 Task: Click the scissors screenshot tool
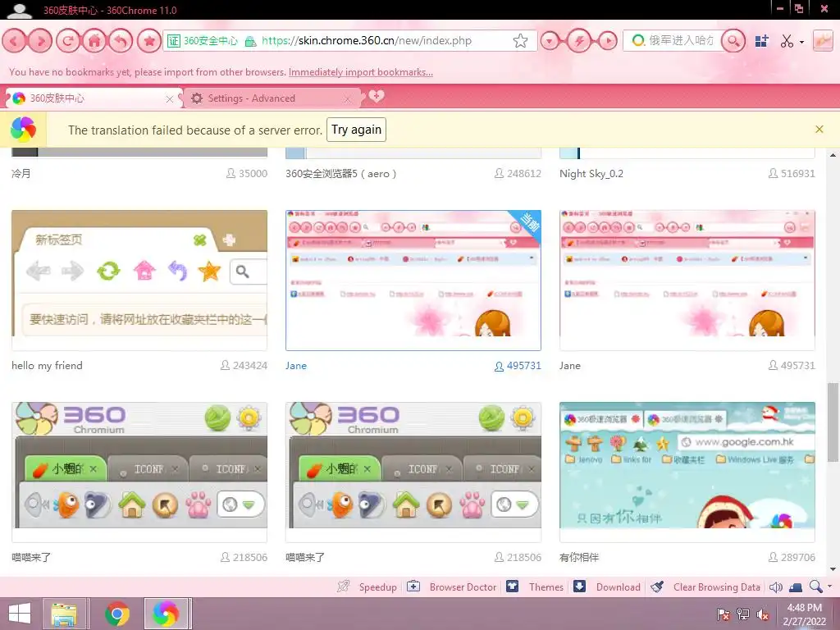(787, 41)
